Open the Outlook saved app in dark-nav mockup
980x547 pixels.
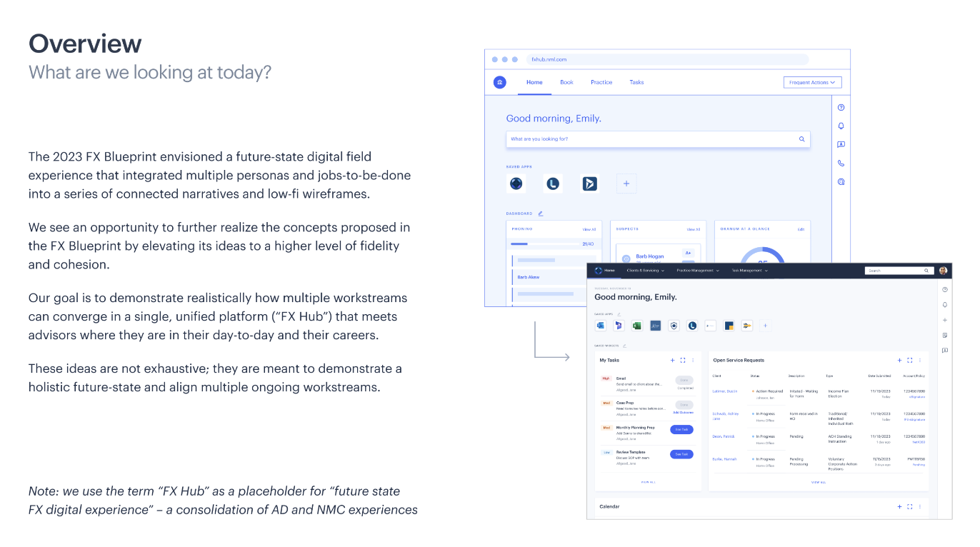tap(601, 326)
